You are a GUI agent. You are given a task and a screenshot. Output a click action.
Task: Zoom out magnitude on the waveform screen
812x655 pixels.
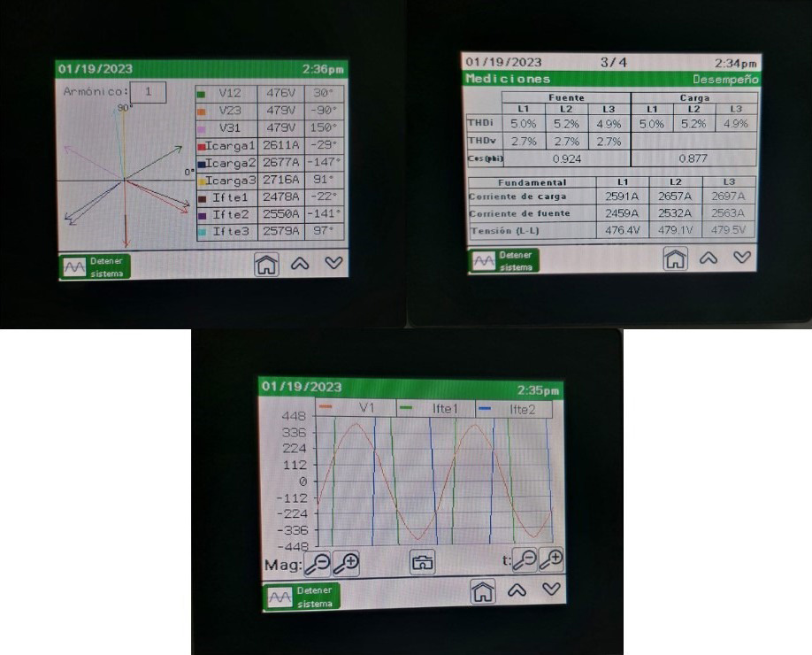pyautogui.click(x=319, y=563)
